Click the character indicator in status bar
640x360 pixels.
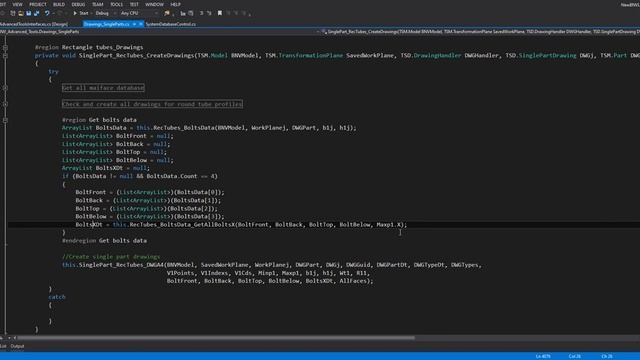pos(607,356)
